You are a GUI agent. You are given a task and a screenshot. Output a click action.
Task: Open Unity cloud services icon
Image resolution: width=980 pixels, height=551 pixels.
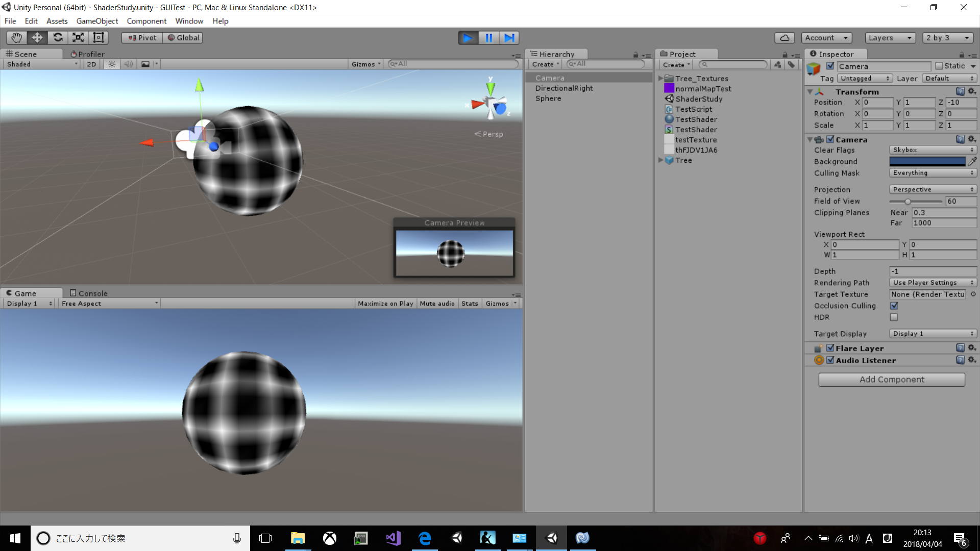785,38
